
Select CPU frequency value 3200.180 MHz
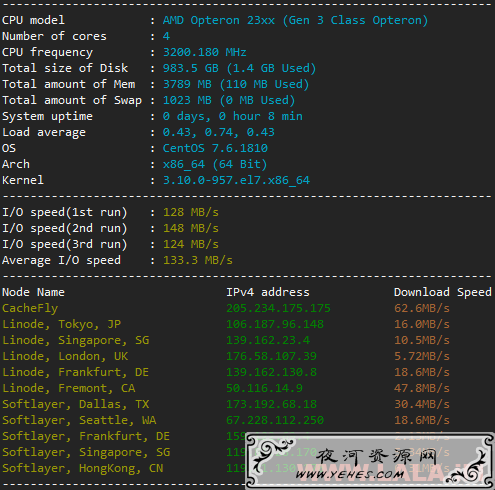click(205, 52)
